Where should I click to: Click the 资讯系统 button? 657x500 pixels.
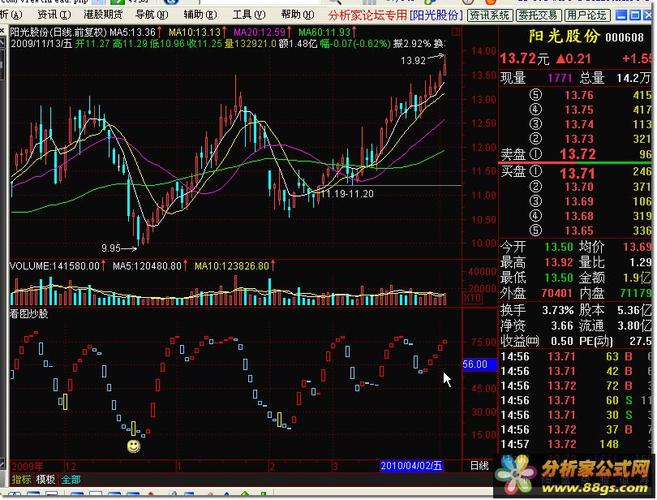click(x=489, y=16)
